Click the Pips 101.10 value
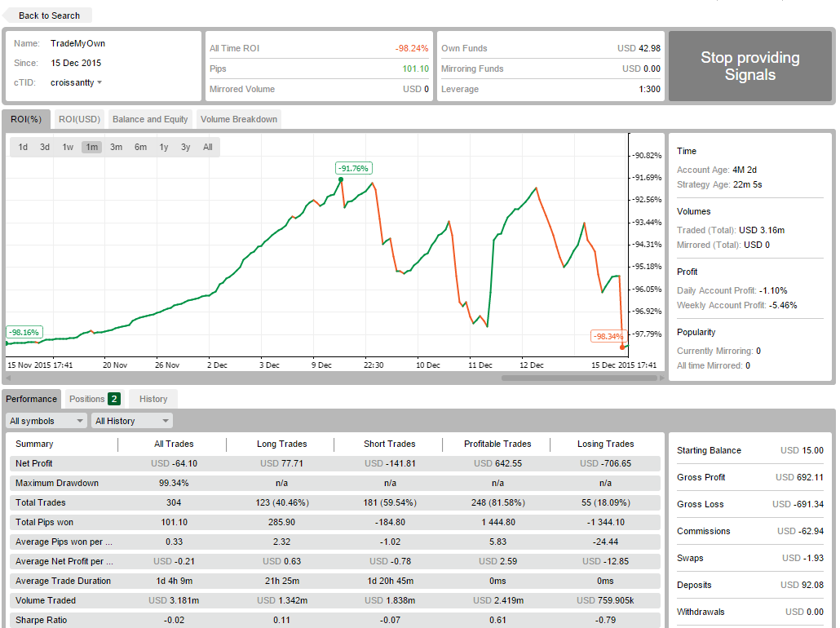 tap(415, 69)
